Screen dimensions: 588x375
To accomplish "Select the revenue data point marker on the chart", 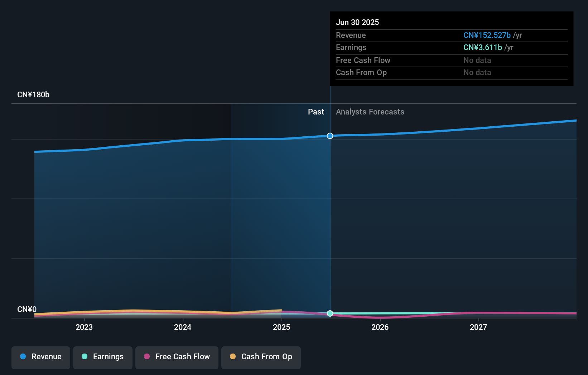I will [x=330, y=136].
